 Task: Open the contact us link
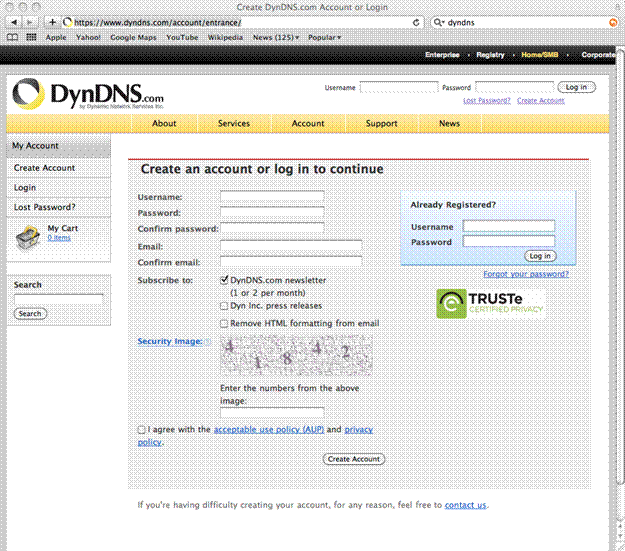tap(466, 505)
